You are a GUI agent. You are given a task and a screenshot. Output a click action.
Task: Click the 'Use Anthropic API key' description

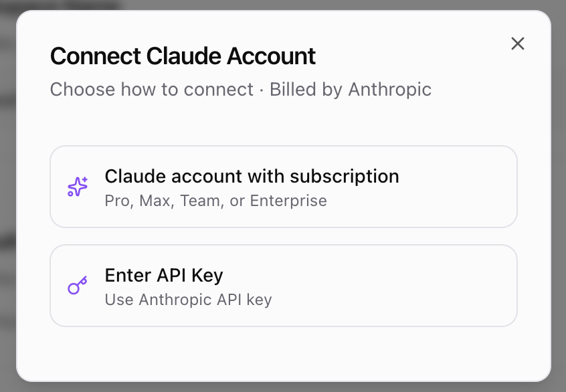point(187,300)
